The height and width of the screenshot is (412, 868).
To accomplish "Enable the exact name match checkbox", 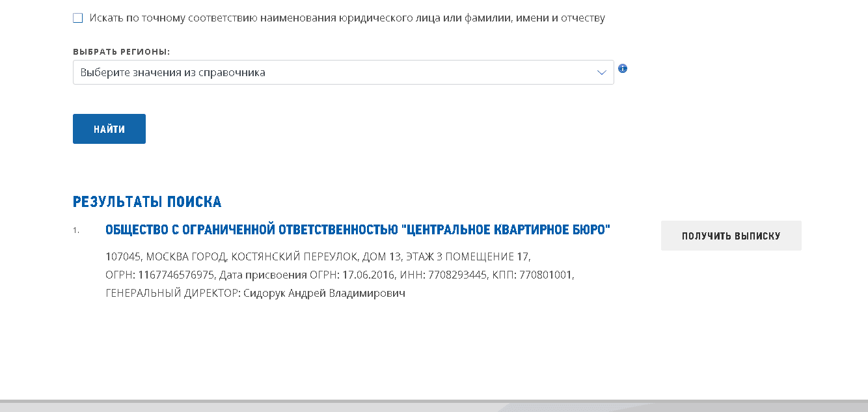I will pos(78,18).
